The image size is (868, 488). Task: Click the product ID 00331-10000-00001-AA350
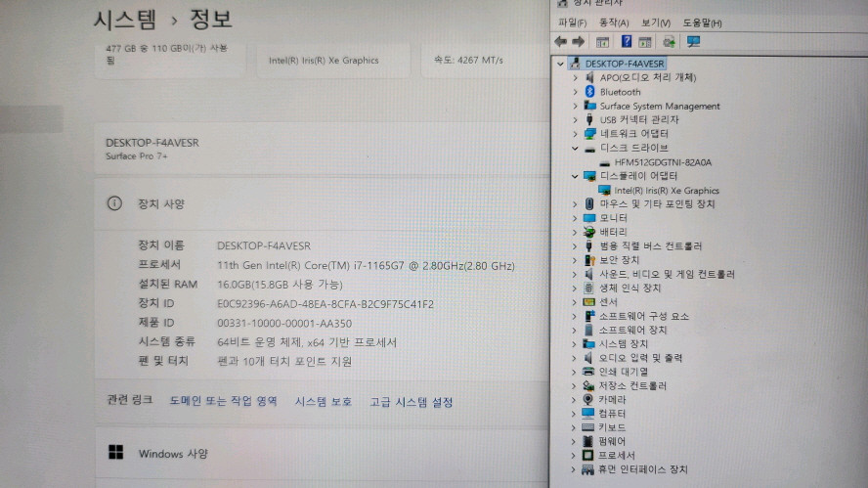pos(284,323)
